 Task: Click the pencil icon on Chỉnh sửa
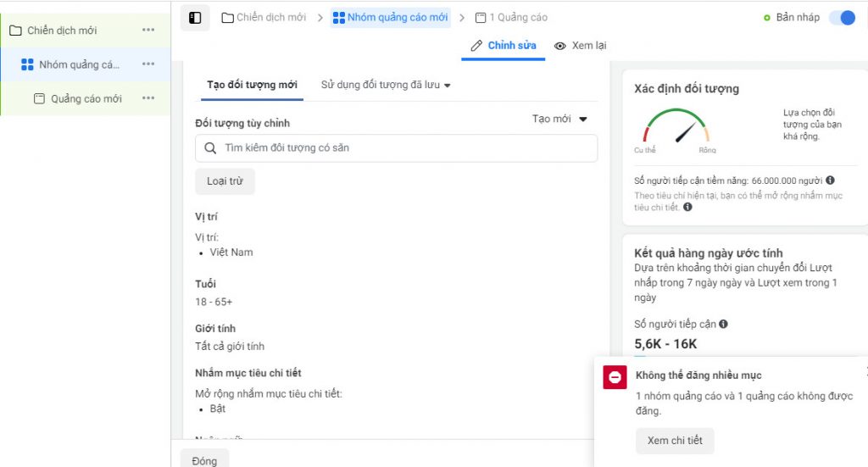476,46
